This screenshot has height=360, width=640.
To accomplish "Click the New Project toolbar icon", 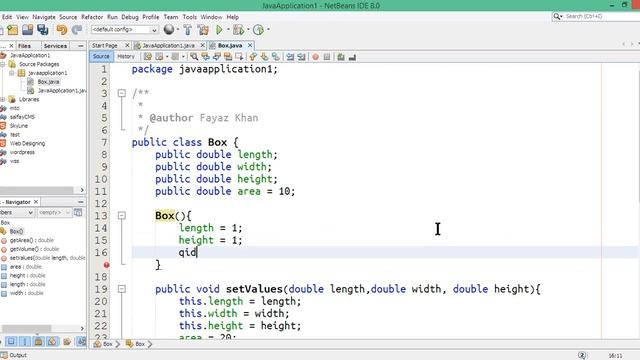I will (x=13, y=30).
